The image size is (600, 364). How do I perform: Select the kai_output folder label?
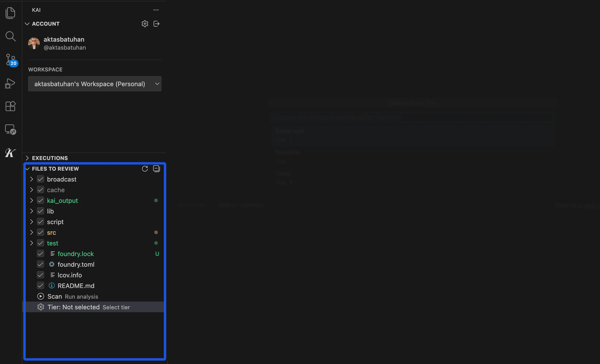pos(62,200)
